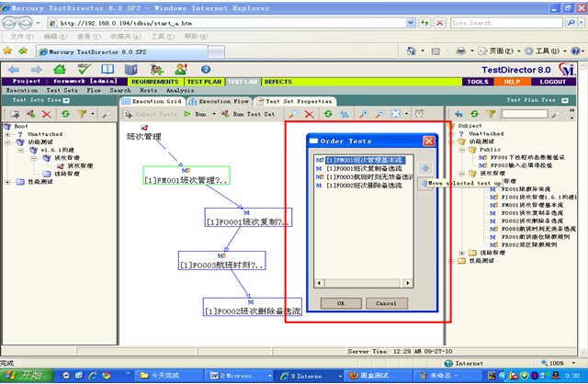Click the filter funnel in Test Plan Tree toolbar
This screenshot has width=588, height=384.
tap(491, 114)
